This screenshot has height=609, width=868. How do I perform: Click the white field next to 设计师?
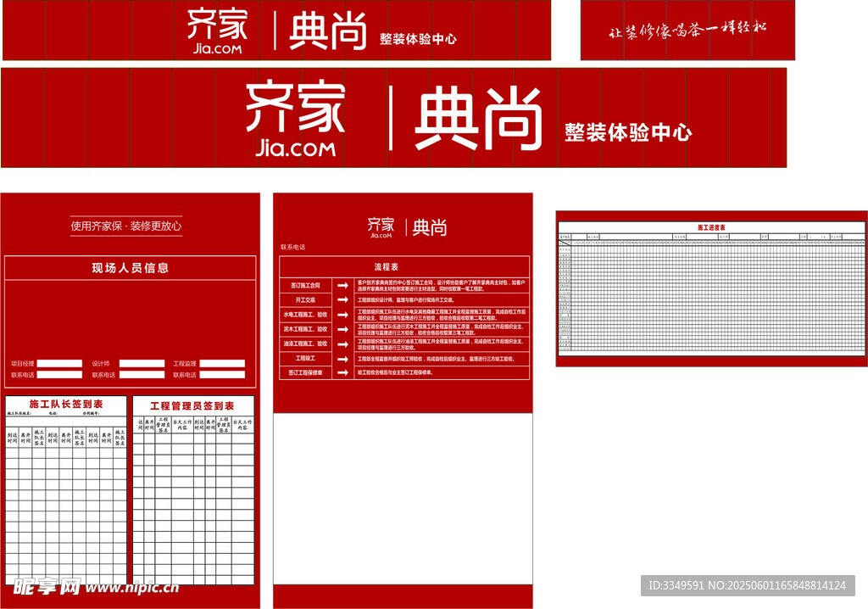[x=142, y=364]
